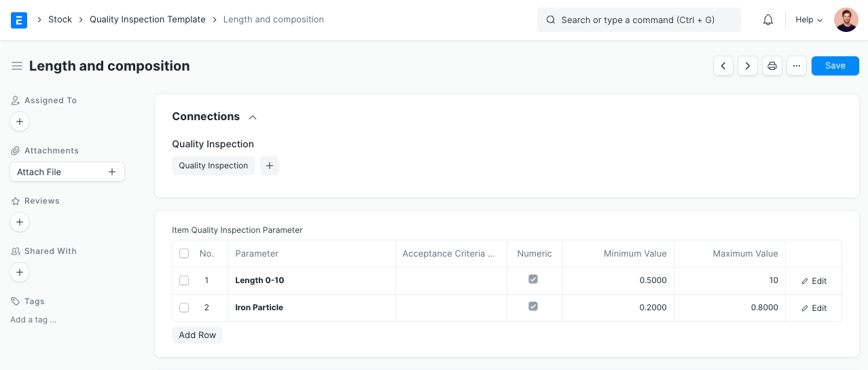Check the Length 0-10 row checkbox
This screenshot has height=370, width=868.
(x=184, y=280)
